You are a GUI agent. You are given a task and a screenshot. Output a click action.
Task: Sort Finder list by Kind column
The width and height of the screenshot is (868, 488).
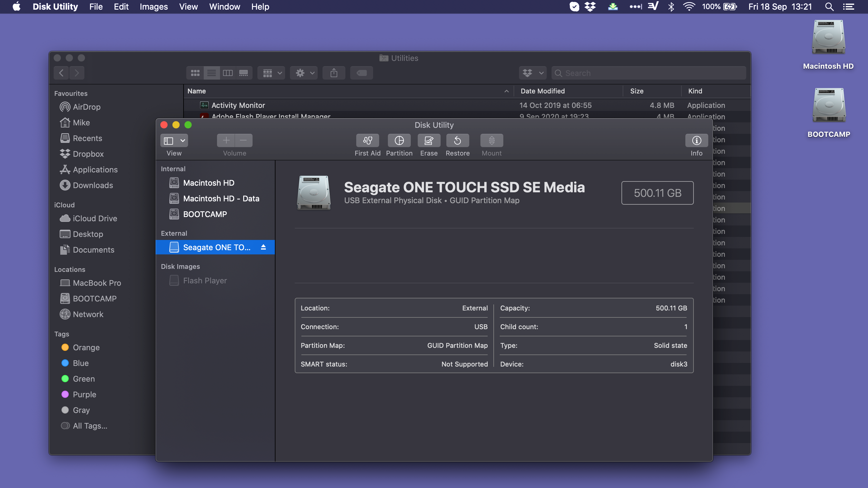[x=716, y=91]
